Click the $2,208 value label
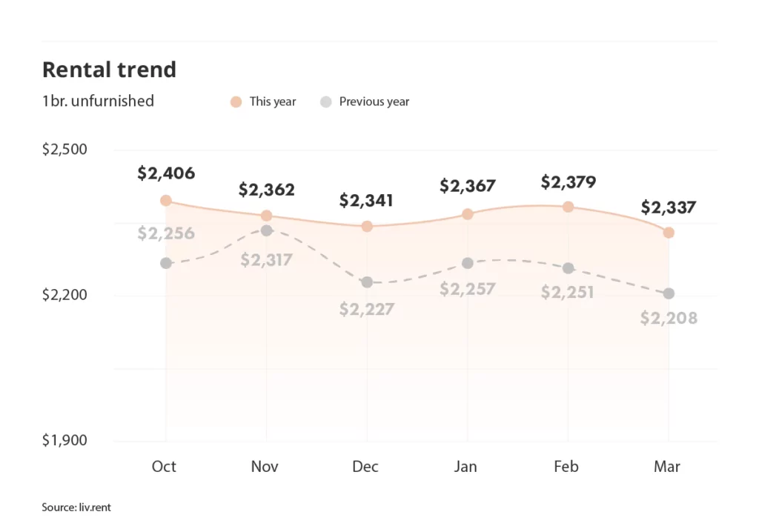Image resolution: width=759 pixels, height=532 pixels. tap(669, 318)
